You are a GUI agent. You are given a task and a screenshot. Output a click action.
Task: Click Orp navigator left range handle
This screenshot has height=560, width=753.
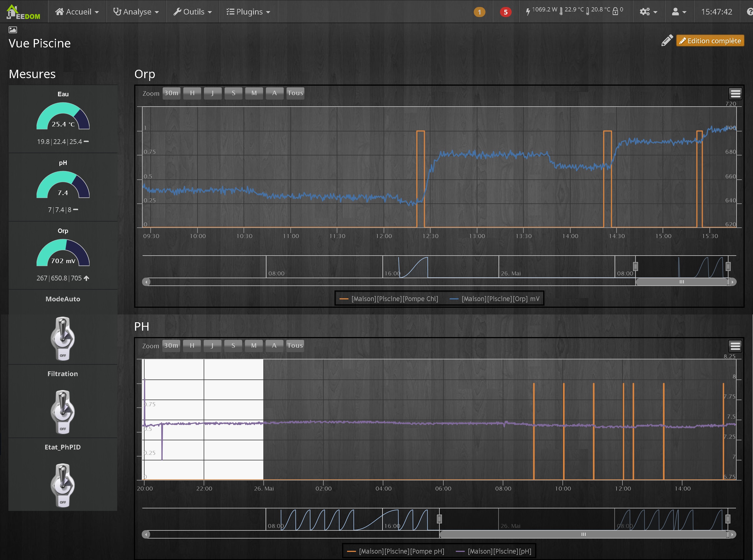[x=636, y=266]
